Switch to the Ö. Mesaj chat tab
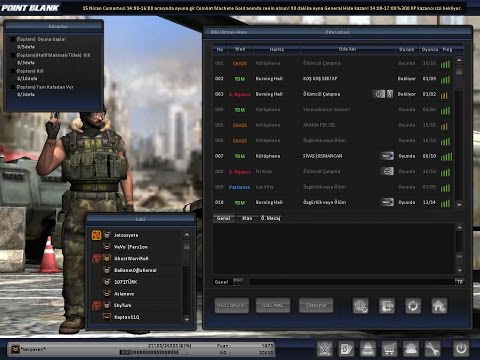The image size is (480, 360). 271,218
